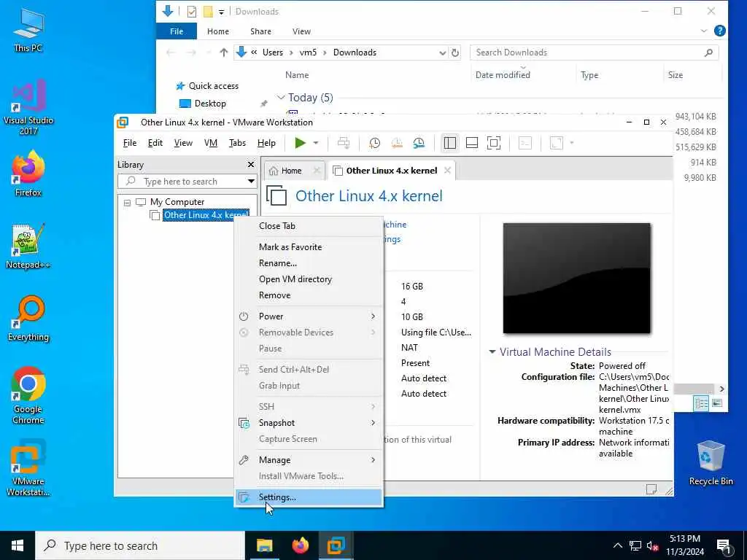
Task: Expand the Snapshot submenu arrow in context menu
Action: [x=373, y=423]
